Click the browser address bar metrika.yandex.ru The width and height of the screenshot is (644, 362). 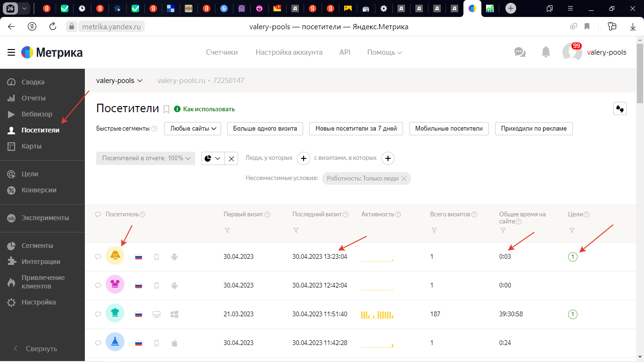tap(111, 27)
